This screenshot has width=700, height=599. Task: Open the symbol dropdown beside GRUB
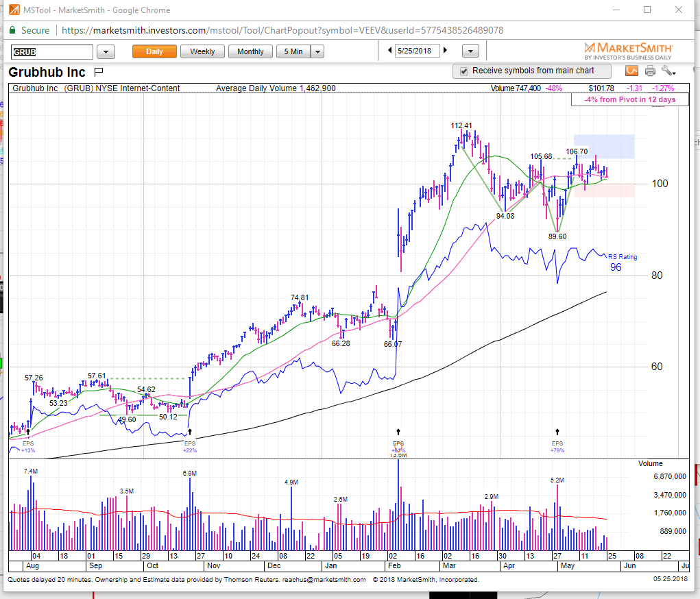click(106, 52)
